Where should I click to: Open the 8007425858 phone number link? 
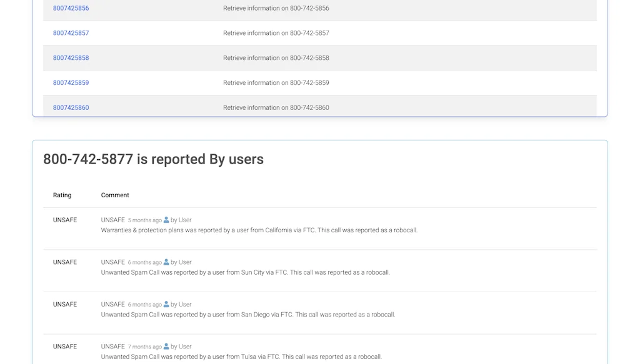[71, 57]
